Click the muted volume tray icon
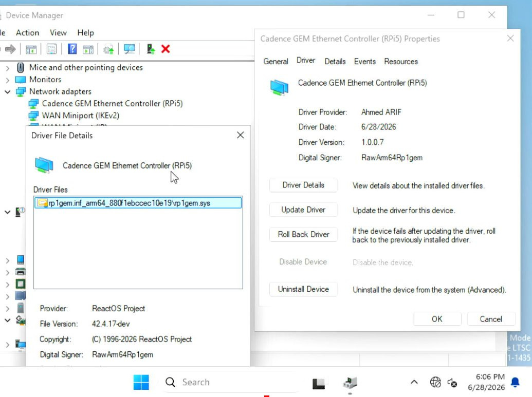This screenshot has width=532, height=397. (452, 383)
